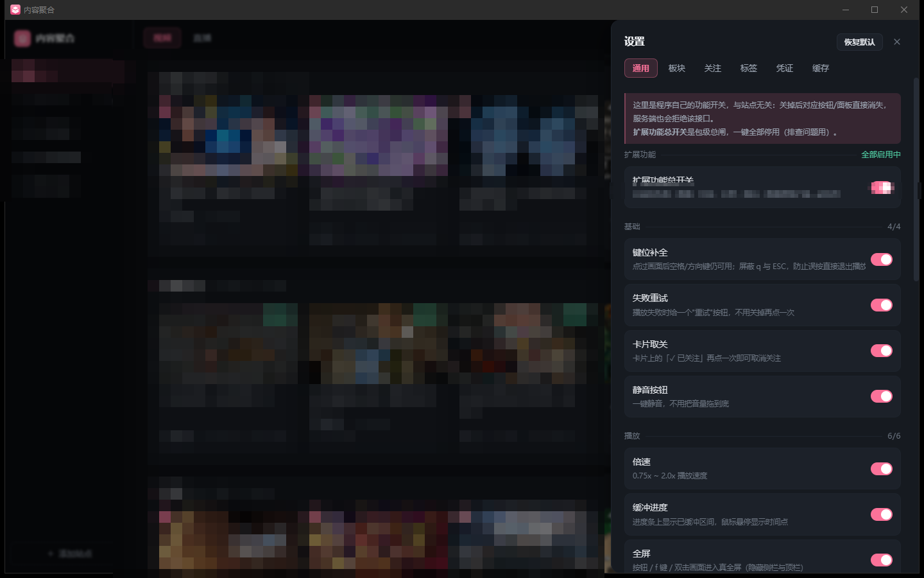
Task: Click the settings panel scrollbar
Action: coord(916,180)
